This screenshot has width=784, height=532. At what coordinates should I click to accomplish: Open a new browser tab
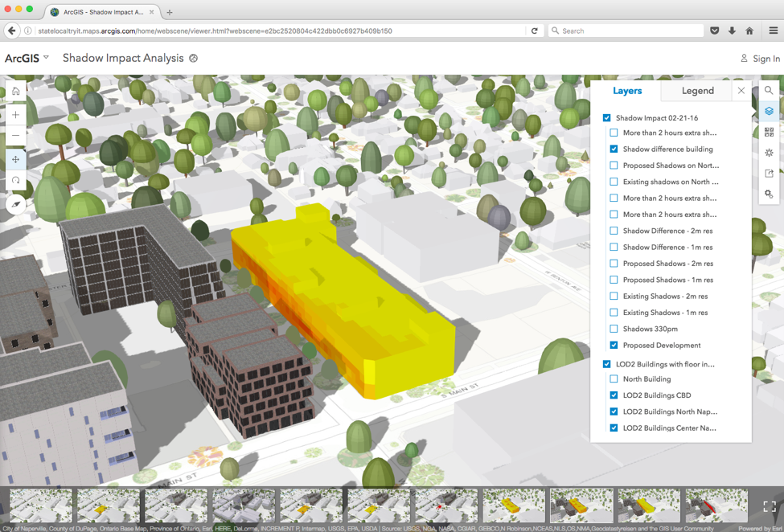(170, 12)
